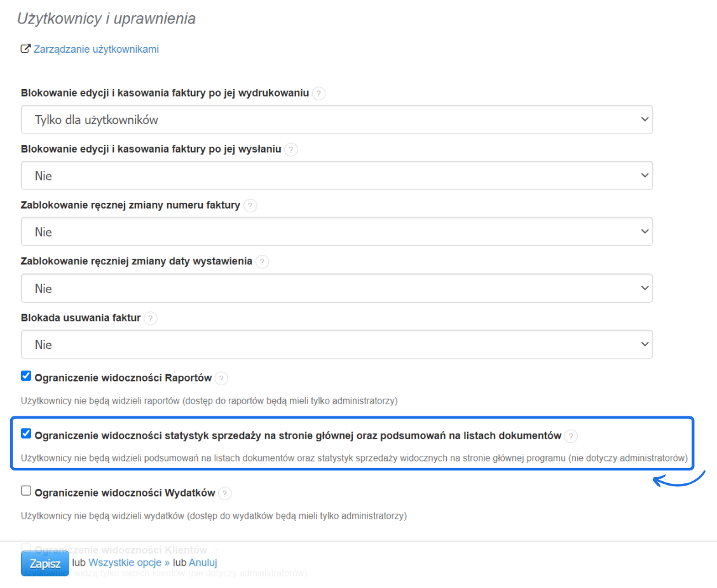Click help icon beside Blokada usuwania faktur
This screenshot has width=717, height=588.
pos(150,318)
